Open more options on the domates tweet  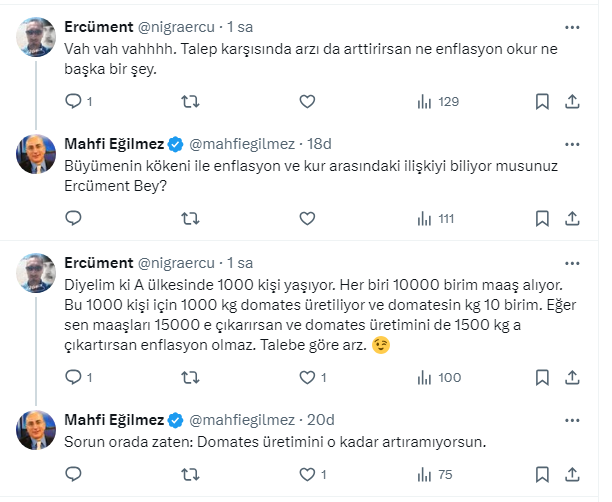[572, 261]
